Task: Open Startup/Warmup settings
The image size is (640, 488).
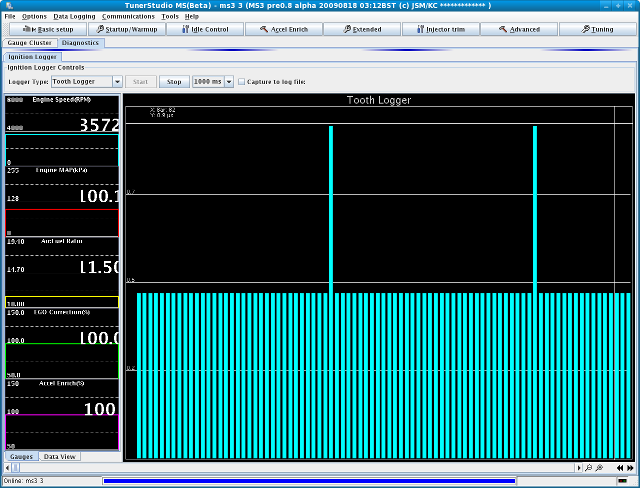Action: point(125,29)
